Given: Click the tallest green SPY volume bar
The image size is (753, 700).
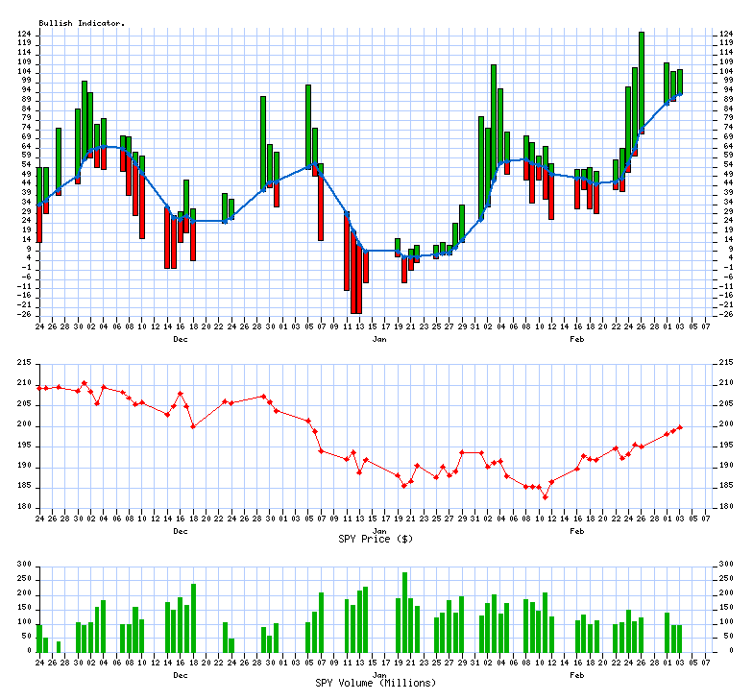Looking at the screenshot, I should [404, 612].
